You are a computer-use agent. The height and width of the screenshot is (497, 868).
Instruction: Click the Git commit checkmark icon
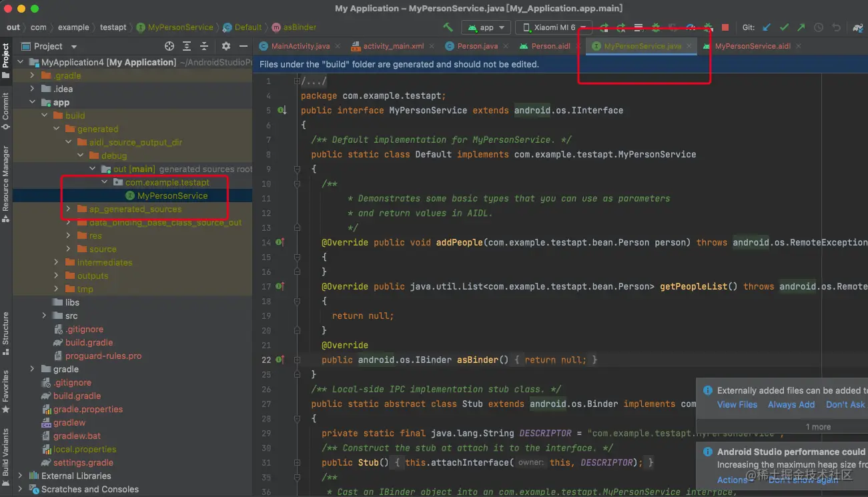click(x=784, y=27)
